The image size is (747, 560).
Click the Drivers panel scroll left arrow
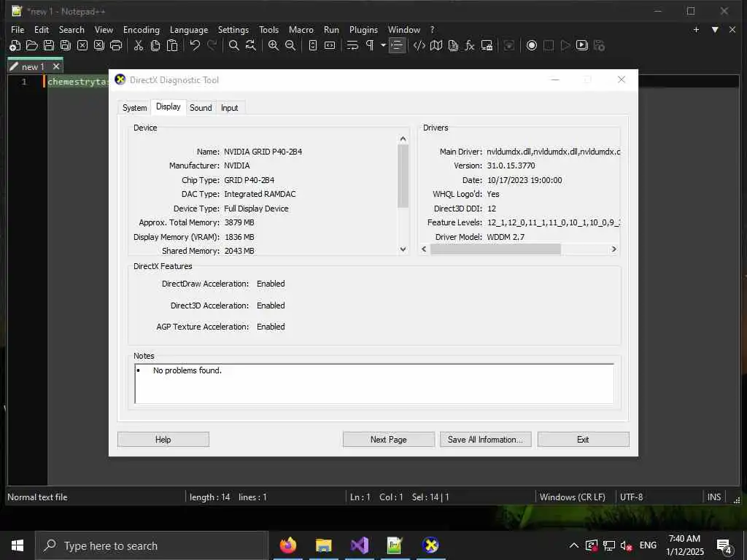[425, 249]
